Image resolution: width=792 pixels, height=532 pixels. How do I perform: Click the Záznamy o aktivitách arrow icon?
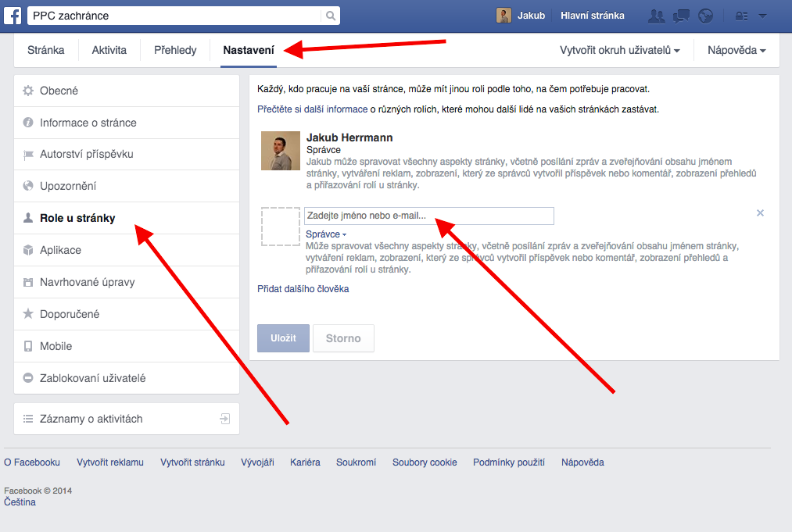click(224, 419)
